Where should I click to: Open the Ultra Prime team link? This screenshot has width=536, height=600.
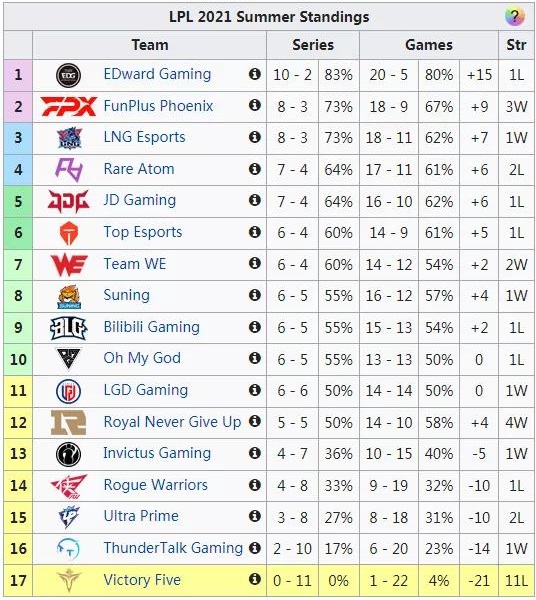click(x=141, y=516)
